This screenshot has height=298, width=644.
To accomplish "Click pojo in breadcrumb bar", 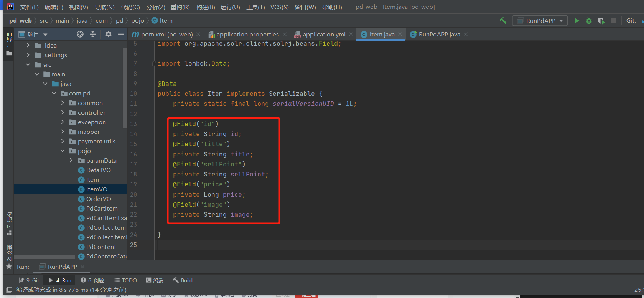I will coord(137,21).
